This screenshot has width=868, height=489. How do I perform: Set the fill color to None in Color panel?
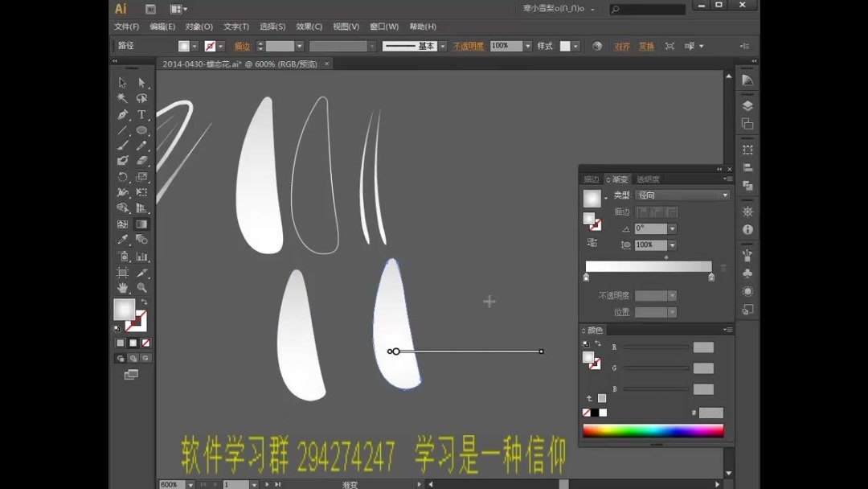pyautogui.click(x=585, y=413)
